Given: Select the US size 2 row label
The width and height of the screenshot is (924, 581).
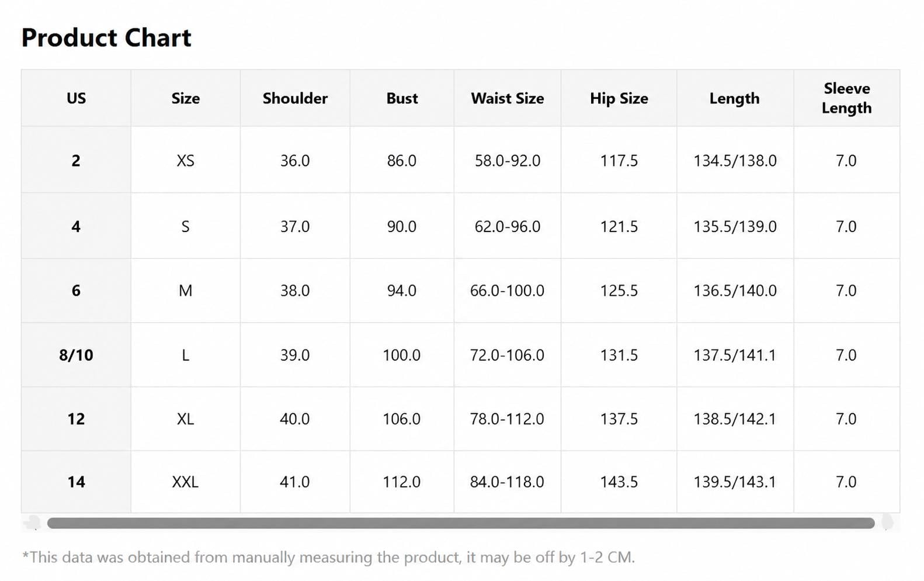Looking at the screenshot, I should (x=76, y=160).
